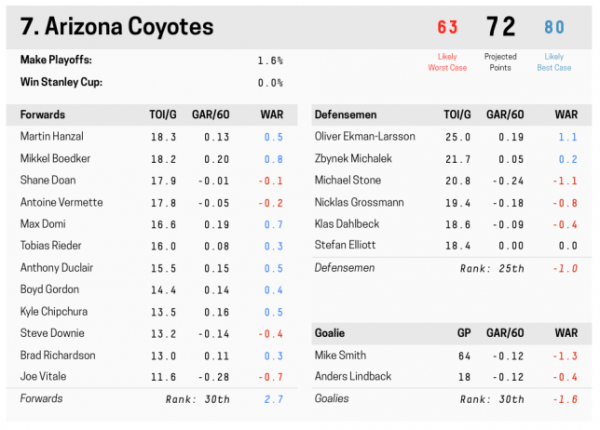Select player Martin Hanzal in Forwards
This screenshot has width=600, height=430.
(52, 136)
